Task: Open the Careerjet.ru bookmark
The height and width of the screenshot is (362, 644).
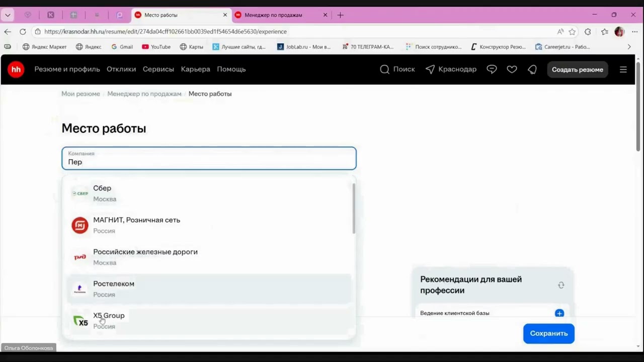Action: point(562,47)
